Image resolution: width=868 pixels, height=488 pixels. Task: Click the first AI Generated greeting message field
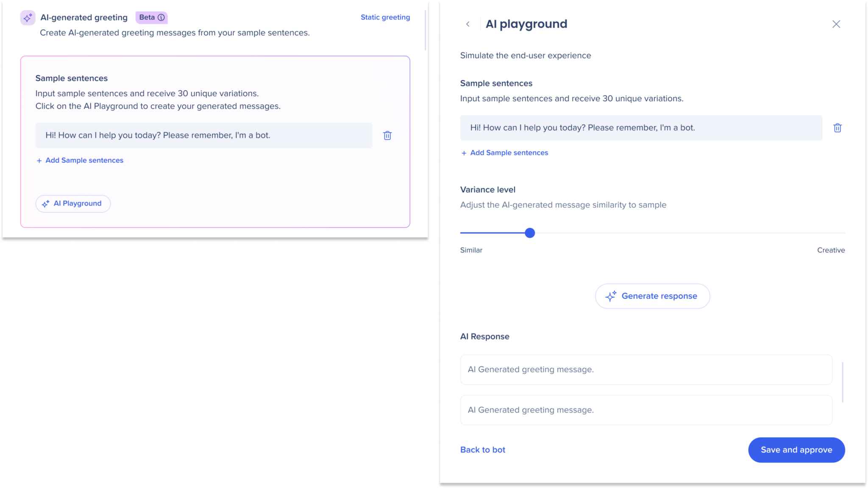[x=644, y=369]
